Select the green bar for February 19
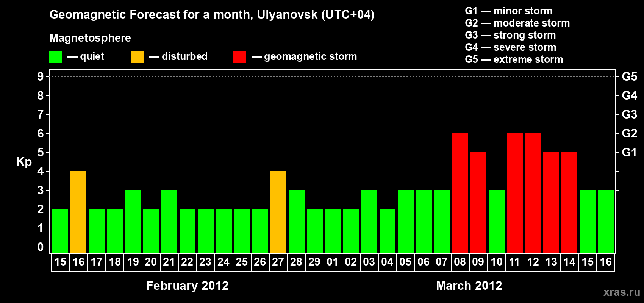The width and height of the screenshot is (644, 303). (x=133, y=221)
